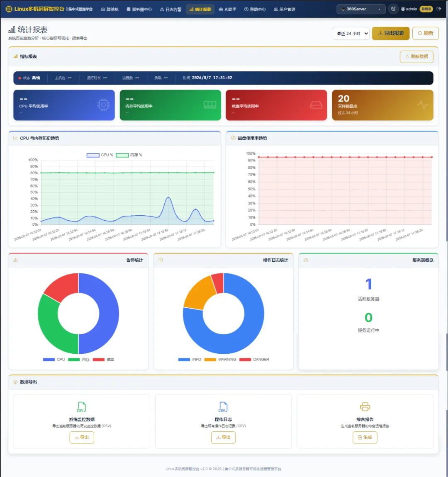Click the orange printer report icon
Screen dimensions: 448x477
click(x=365, y=407)
